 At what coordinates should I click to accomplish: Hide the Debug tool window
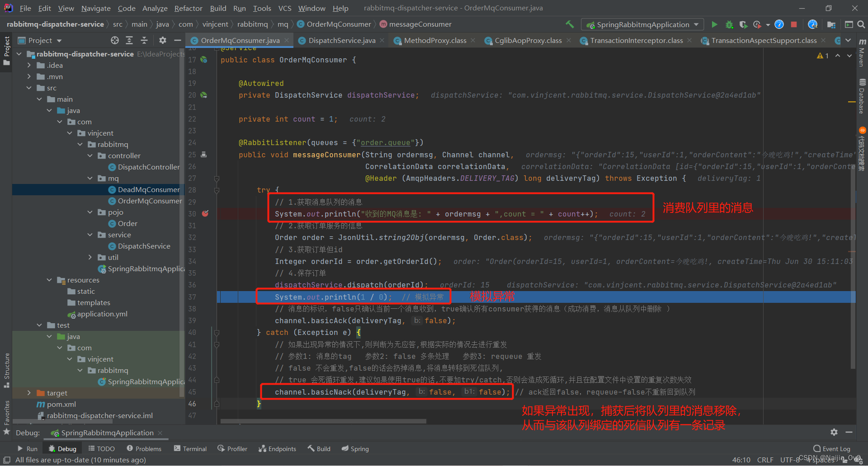pos(849,432)
